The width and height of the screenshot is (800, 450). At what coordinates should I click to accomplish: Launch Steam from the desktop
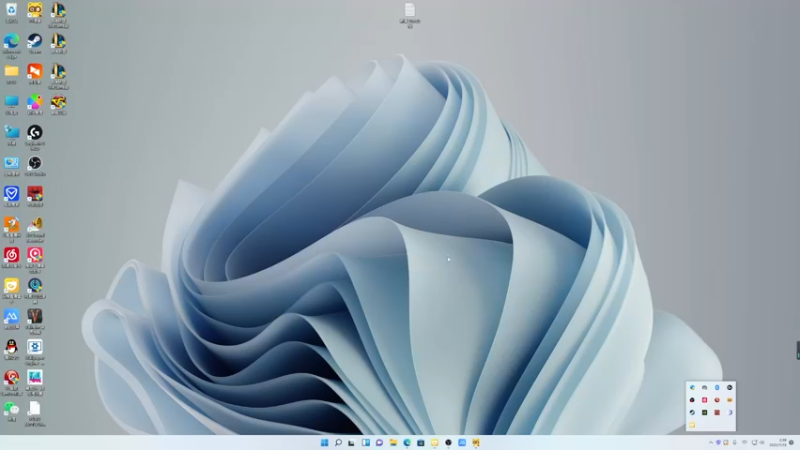[x=35, y=43]
